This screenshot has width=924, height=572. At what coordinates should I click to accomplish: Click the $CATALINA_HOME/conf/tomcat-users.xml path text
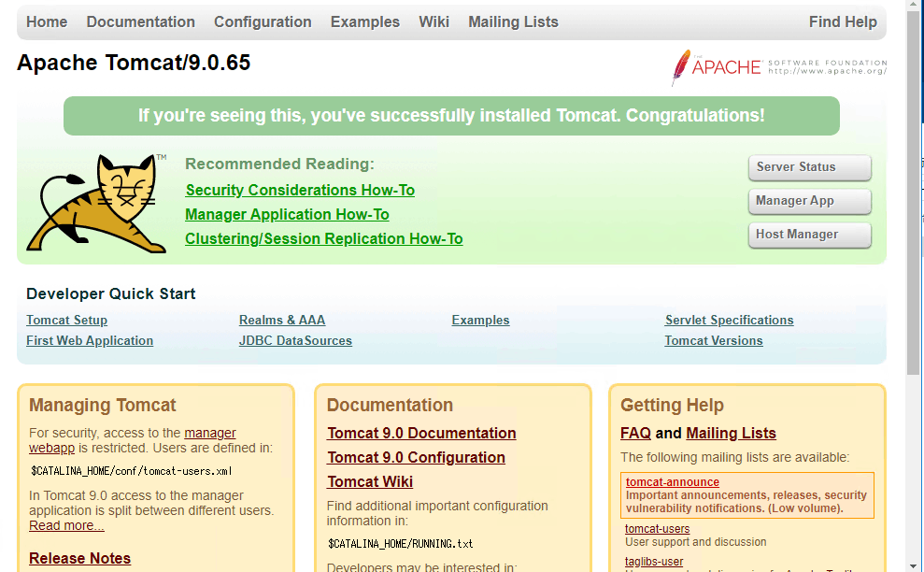point(132,470)
